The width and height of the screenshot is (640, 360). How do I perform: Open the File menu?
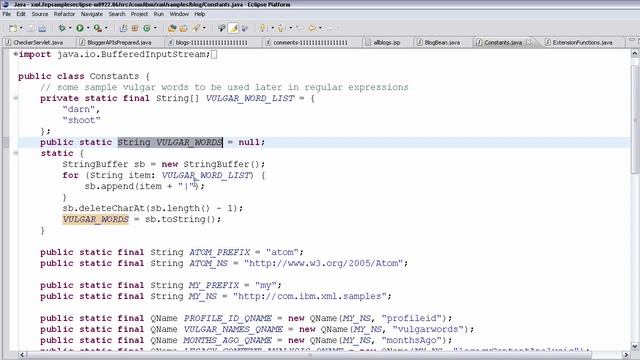(x=7, y=14)
